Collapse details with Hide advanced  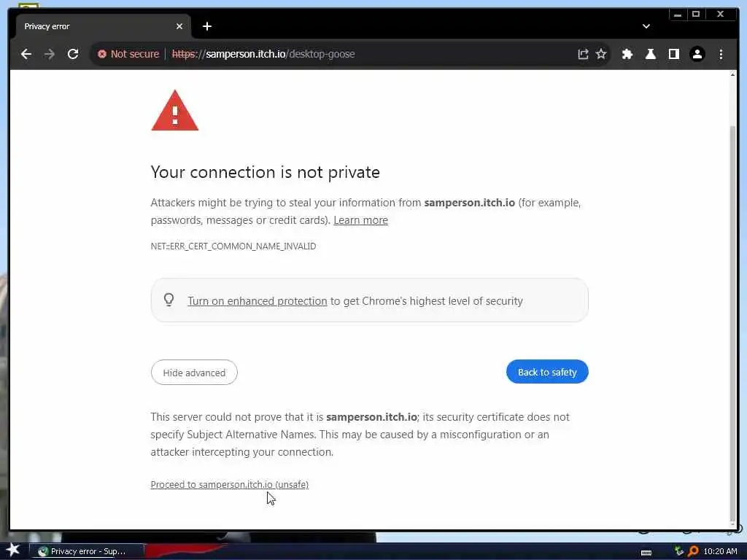click(x=194, y=373)
